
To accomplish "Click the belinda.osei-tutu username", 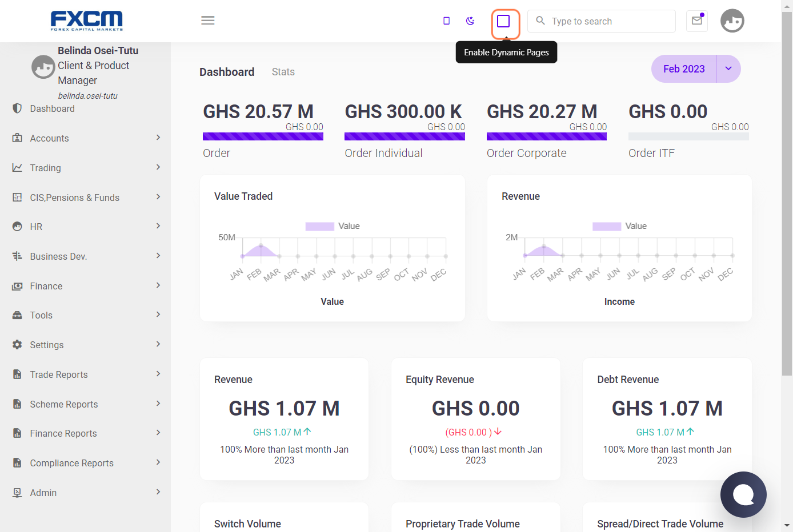I will (87, 96).
